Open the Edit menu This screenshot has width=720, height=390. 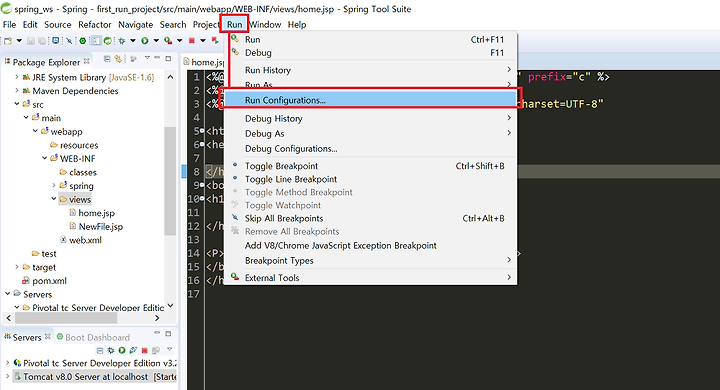click(x=30, y=24)
